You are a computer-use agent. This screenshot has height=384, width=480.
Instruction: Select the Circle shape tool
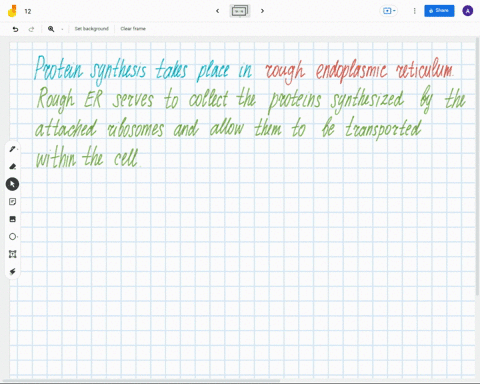[12, 236]
